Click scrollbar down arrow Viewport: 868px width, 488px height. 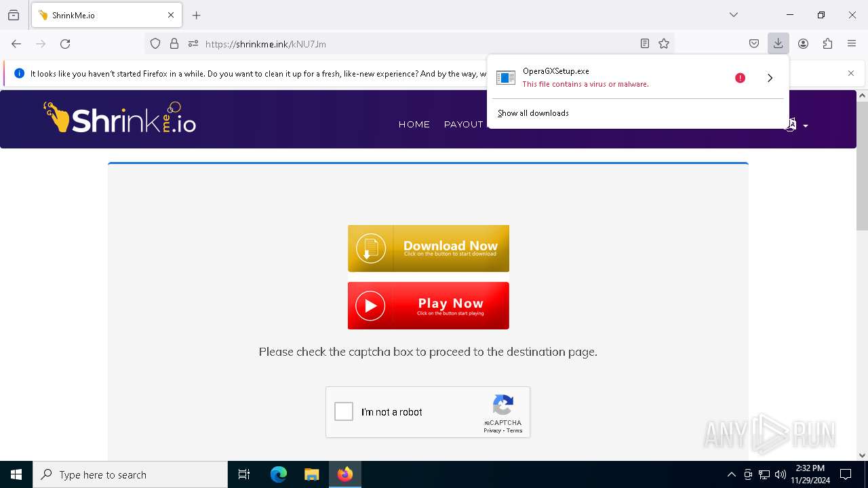coord(862,455)
